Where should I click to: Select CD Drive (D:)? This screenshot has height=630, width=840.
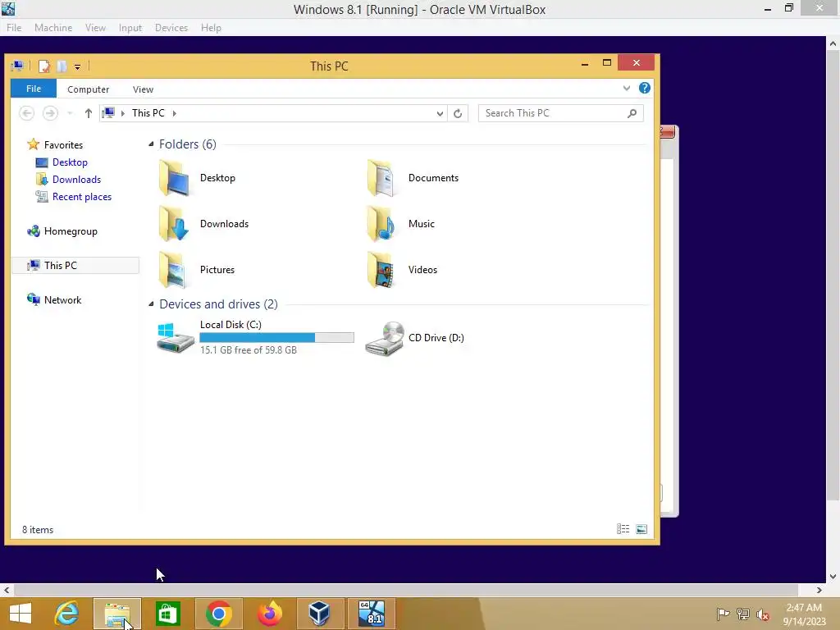414,338
